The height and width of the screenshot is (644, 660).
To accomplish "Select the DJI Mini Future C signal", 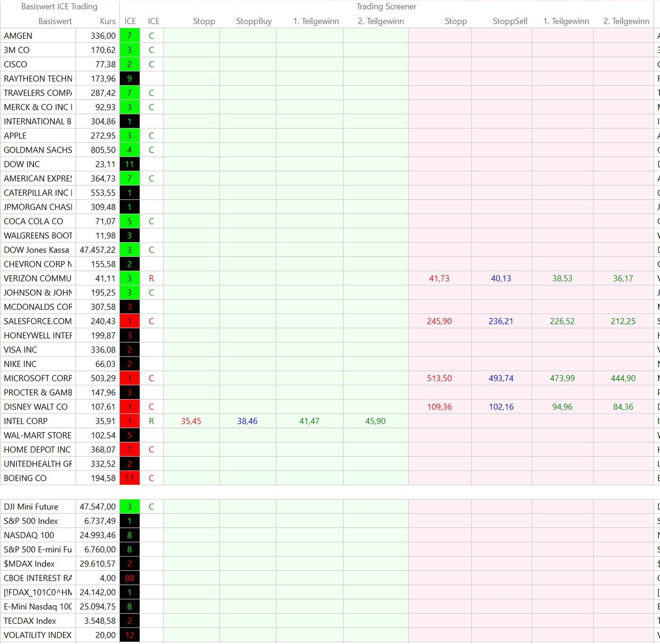I will click(151, 506).
